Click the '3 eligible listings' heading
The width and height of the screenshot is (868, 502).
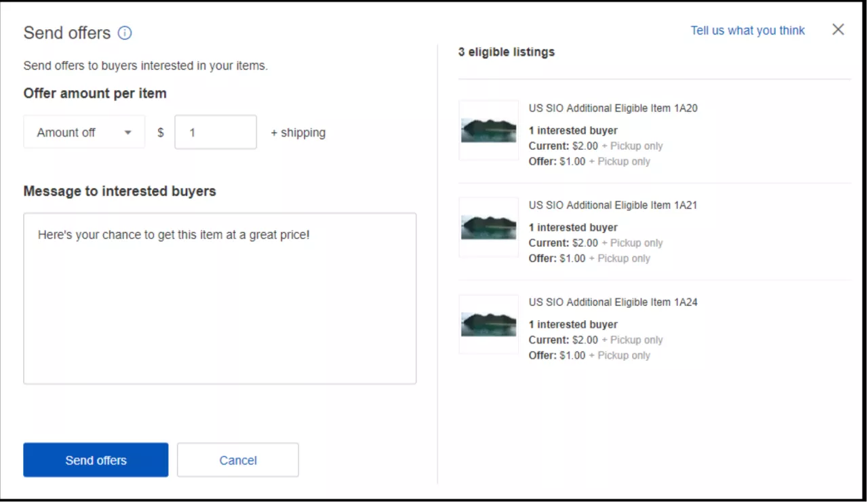(x=507, y=52)
